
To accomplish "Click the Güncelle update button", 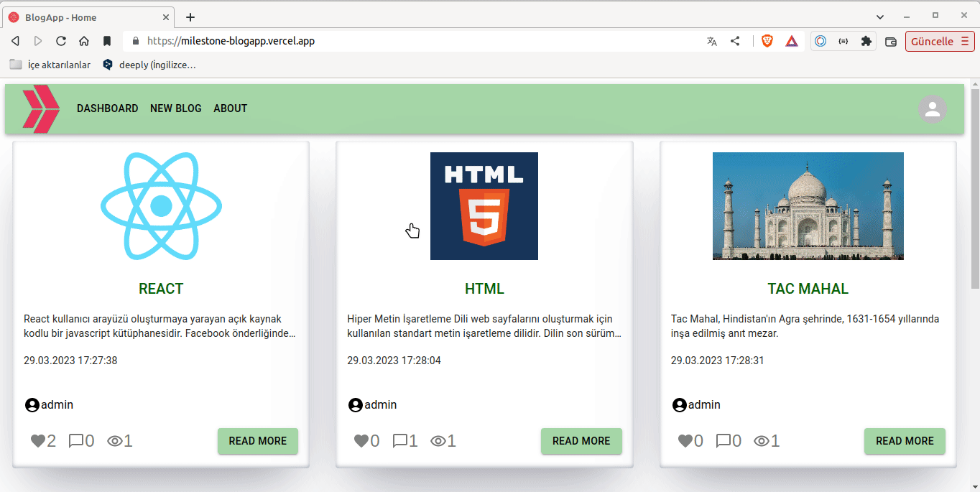I will pos(940,41).
